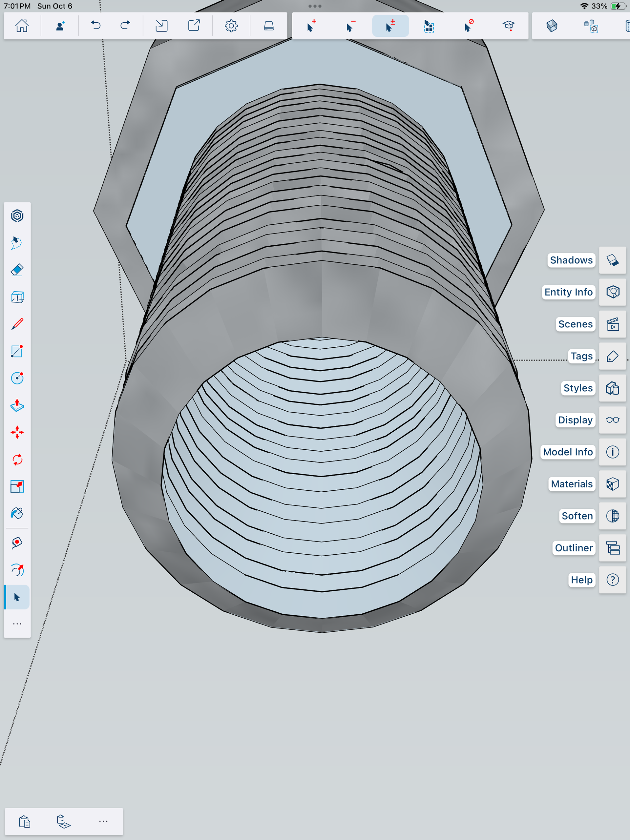Screen dimensions: 630x840
Task: Select the Eraser tool in left toolbar
Action: 17,270
